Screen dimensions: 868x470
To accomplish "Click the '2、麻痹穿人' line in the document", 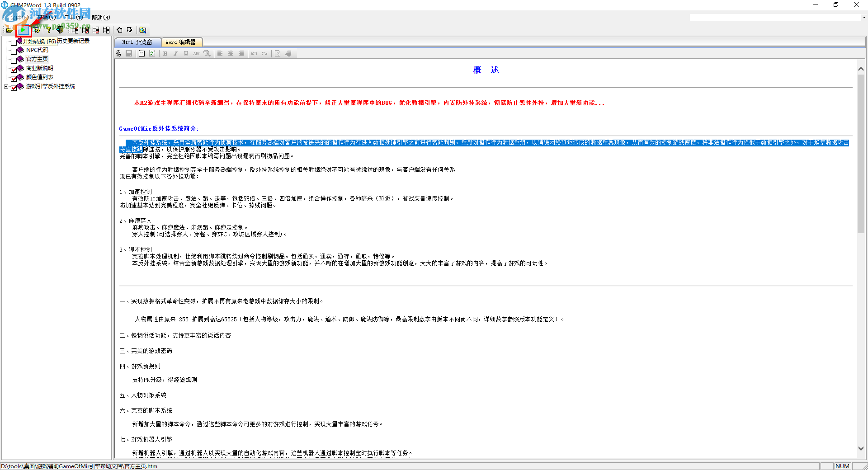I will pyautogui.click(x=136, y=221).
